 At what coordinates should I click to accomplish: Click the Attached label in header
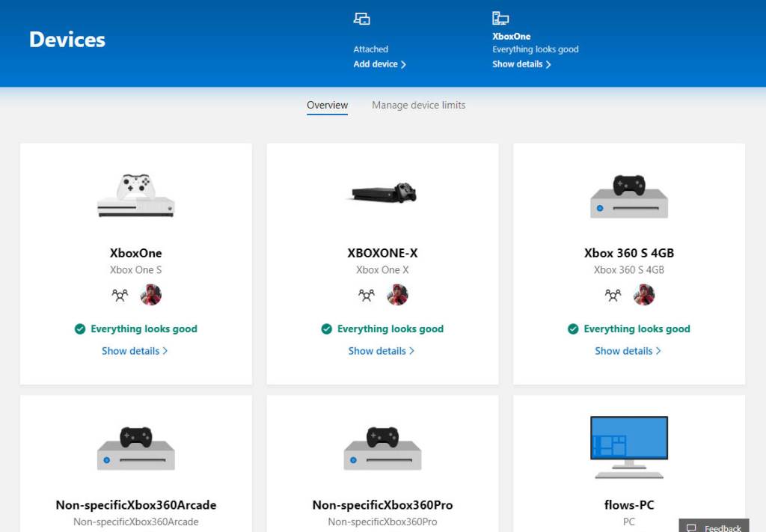(x=371, y=49)
